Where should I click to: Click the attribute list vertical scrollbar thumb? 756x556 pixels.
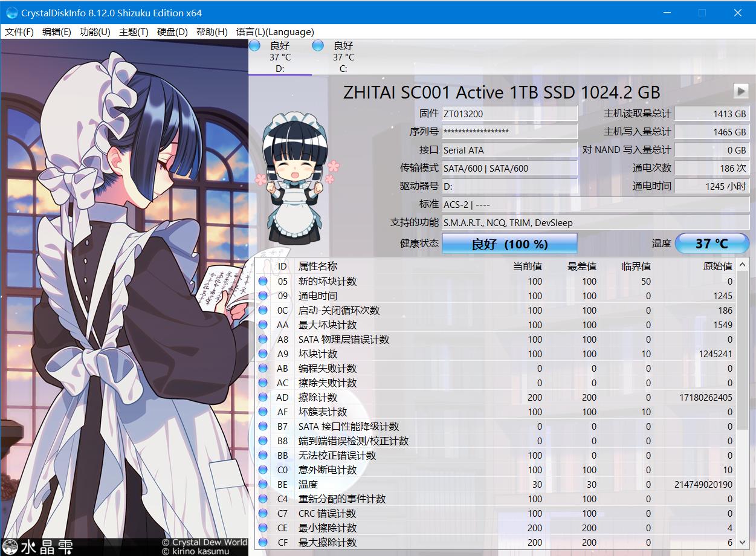click(x=743, y=352)
